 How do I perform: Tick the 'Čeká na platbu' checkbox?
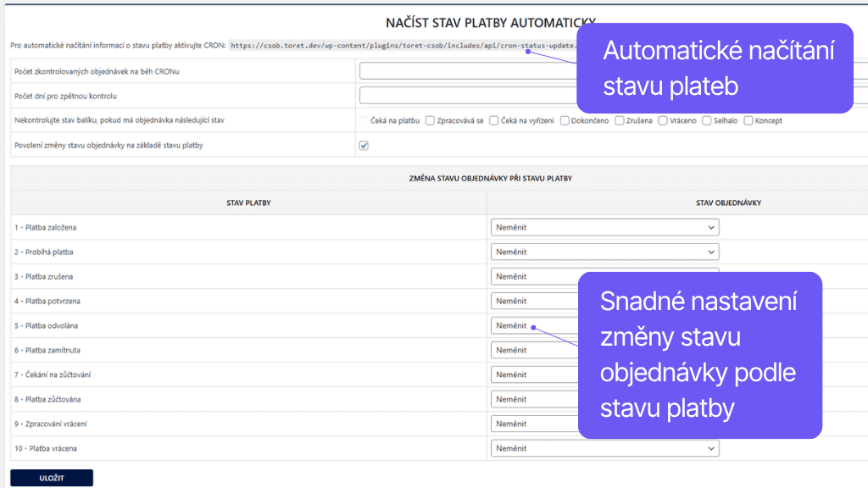pyautogui.click(x=364, y=120)
